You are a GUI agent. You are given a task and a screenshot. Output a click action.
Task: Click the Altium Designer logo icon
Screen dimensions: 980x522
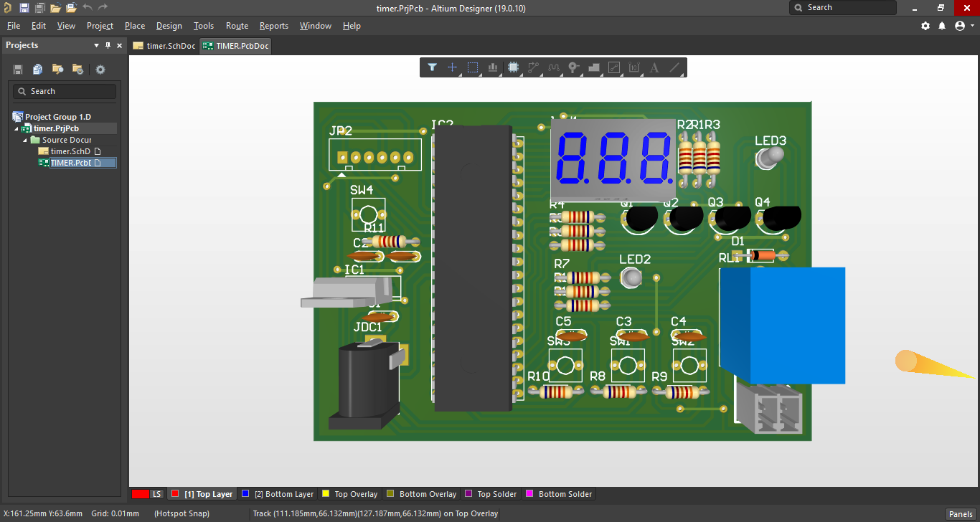pyautogui.click(x=7, y=8)
